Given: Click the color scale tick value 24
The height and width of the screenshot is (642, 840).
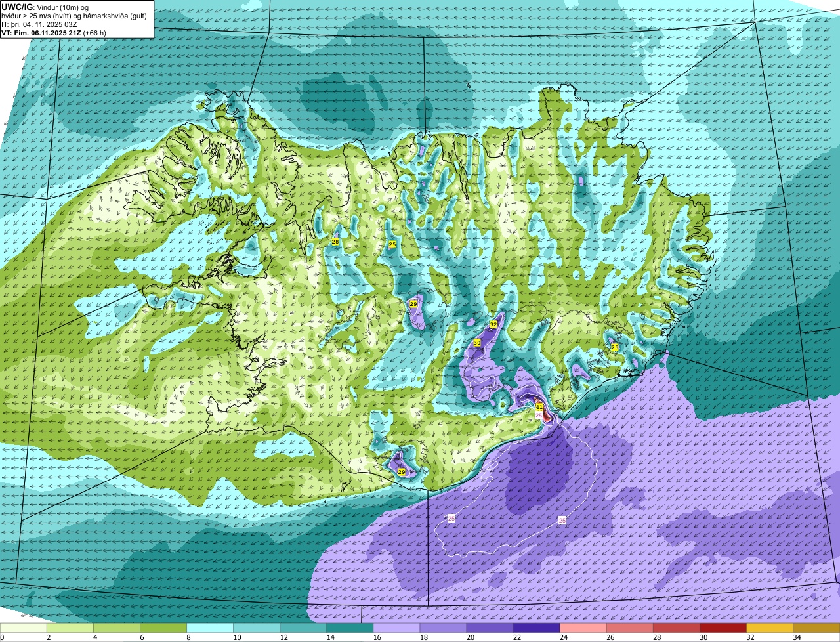Looking at the screenshot, I should coord(562,637).
